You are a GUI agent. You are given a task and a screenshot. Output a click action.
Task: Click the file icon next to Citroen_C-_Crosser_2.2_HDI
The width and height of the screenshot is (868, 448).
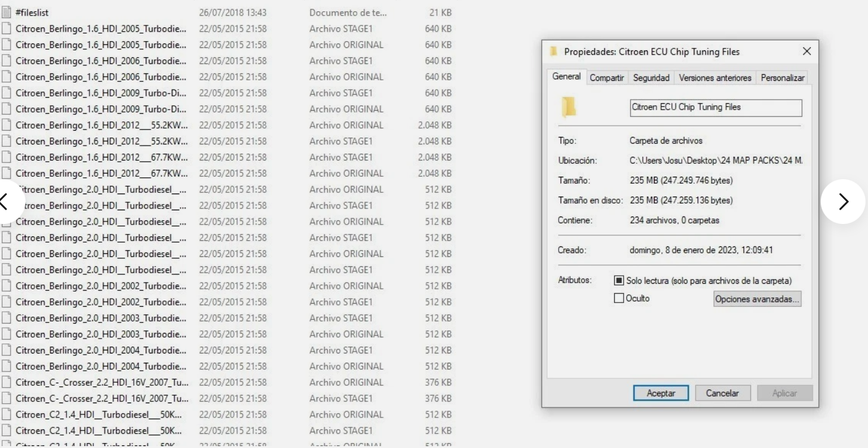click(7, 382)
